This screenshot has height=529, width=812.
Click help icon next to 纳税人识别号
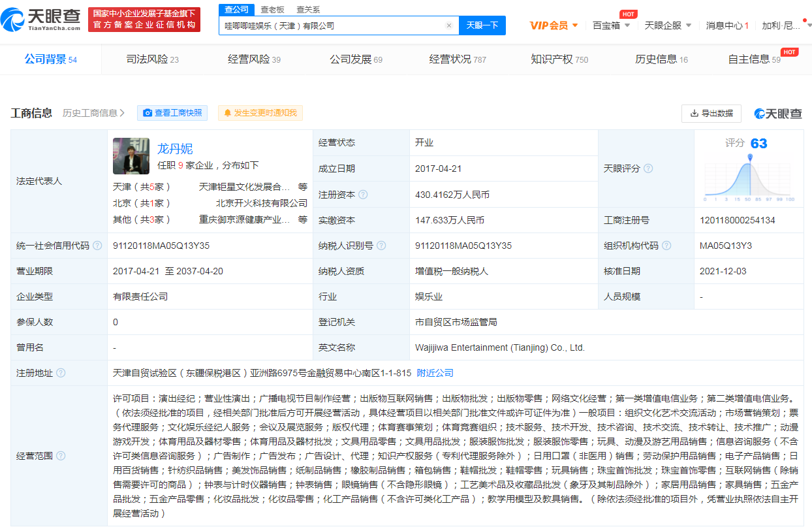coord(381,246)
